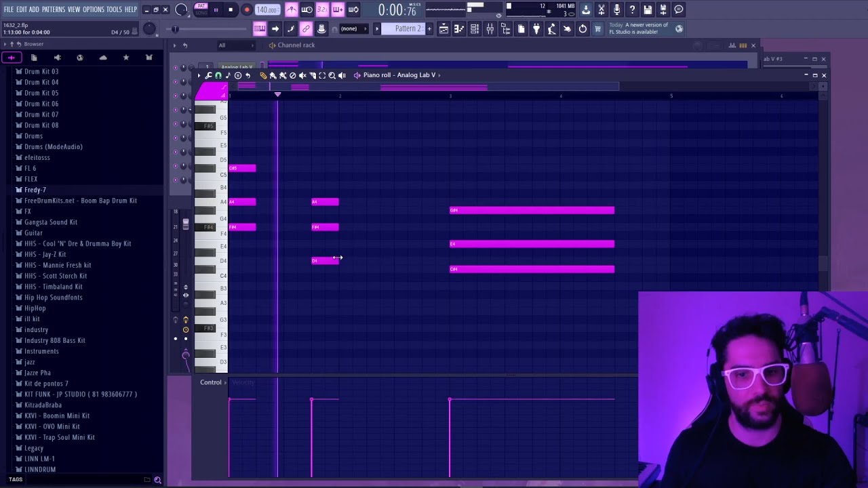The width and height of the screenshot is (868, 488).
Task: Open the Mixer view
Action: pyautogui.click(x=490, y=28)
